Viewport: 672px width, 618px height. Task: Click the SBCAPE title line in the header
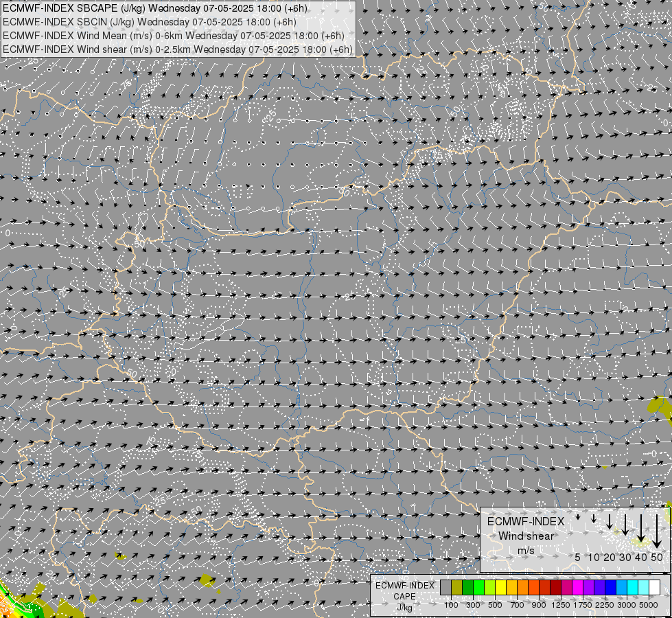tap(154, 8)
